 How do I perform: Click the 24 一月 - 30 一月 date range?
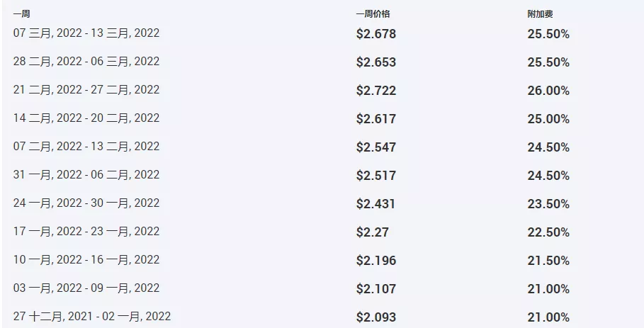tap(86, 203)
